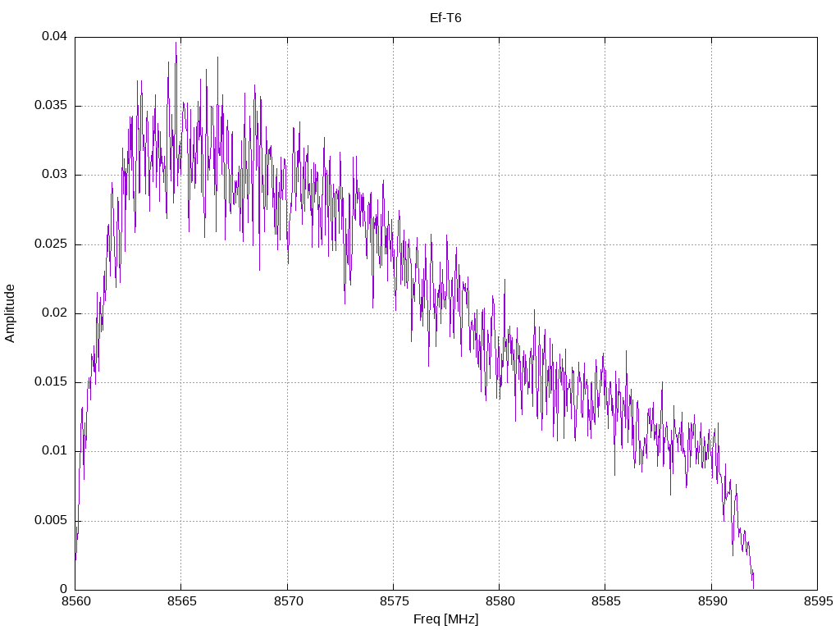The image size is (840, 630).
Task: Click the 0.02 y-axis tick label
Action: 55,313
